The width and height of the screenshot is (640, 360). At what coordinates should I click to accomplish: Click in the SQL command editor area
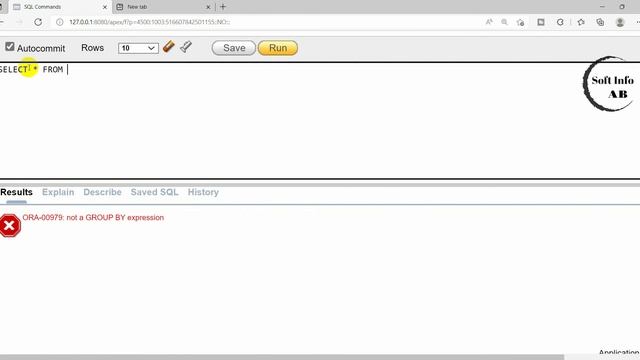(x=320, y=120)
